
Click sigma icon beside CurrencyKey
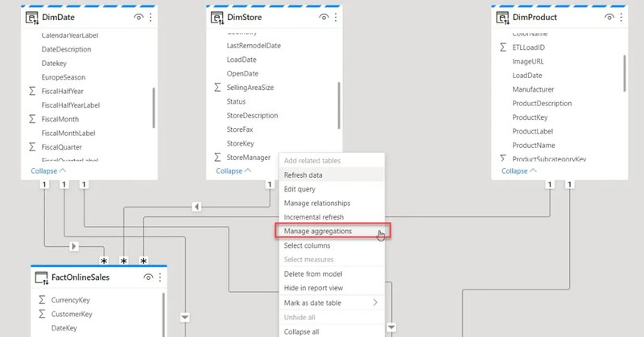[x=42, y=300]
